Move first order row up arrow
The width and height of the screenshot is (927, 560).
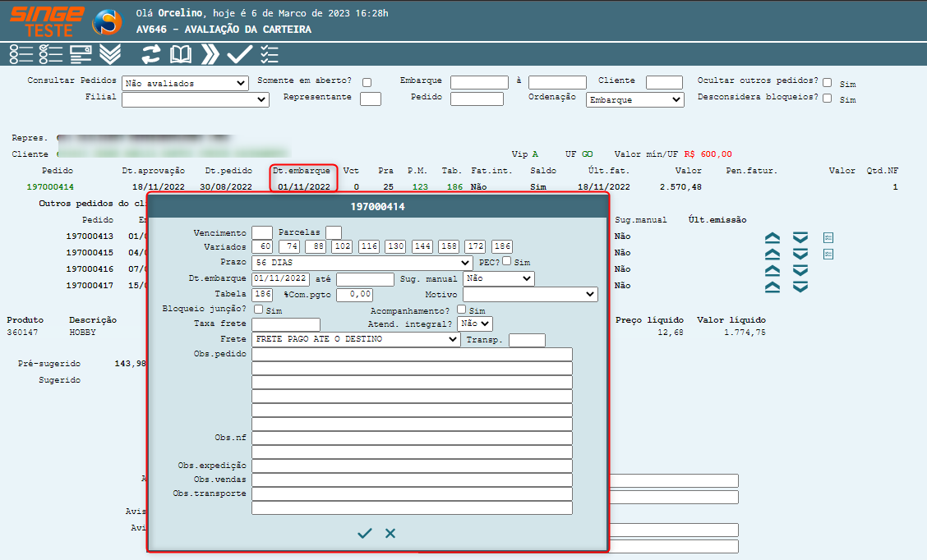coord(772,237)
